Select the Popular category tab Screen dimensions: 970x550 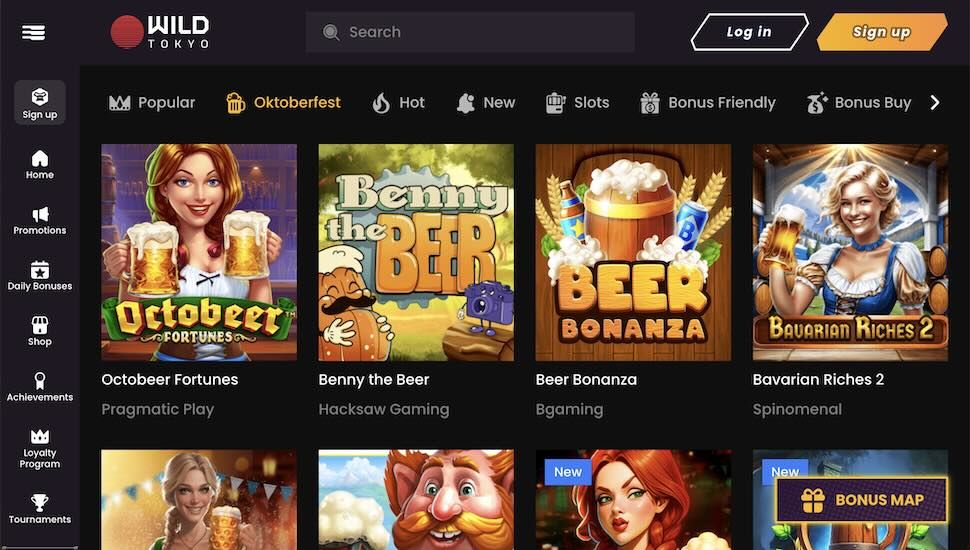[x=152, y=103]
